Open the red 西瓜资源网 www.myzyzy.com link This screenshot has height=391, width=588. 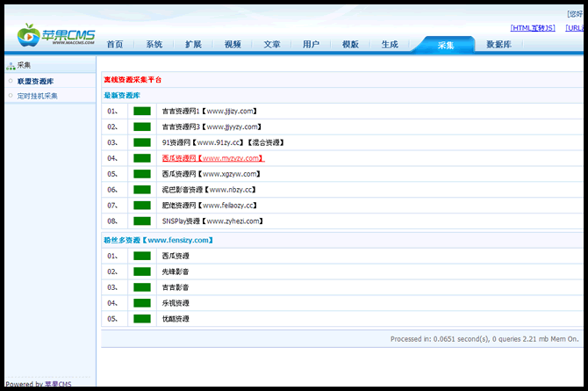tap(212, 158)
